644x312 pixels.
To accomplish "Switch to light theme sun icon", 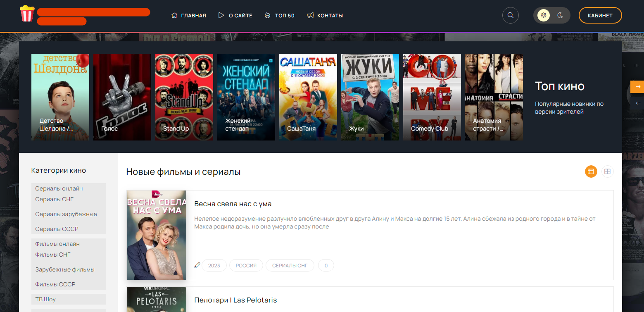I will 544,15.
